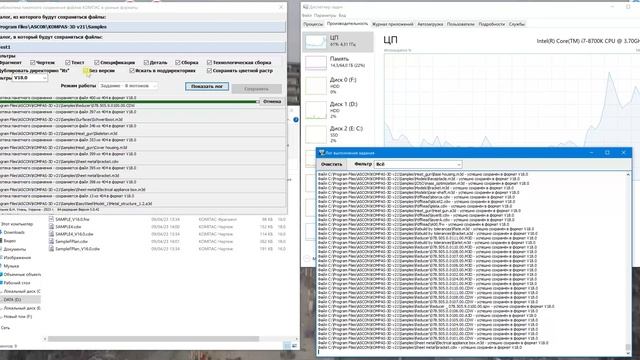Click the SampleFPlan.cdw file icon
The width and height of the screenshot is (640, 360).
click(x=51, y=241)
